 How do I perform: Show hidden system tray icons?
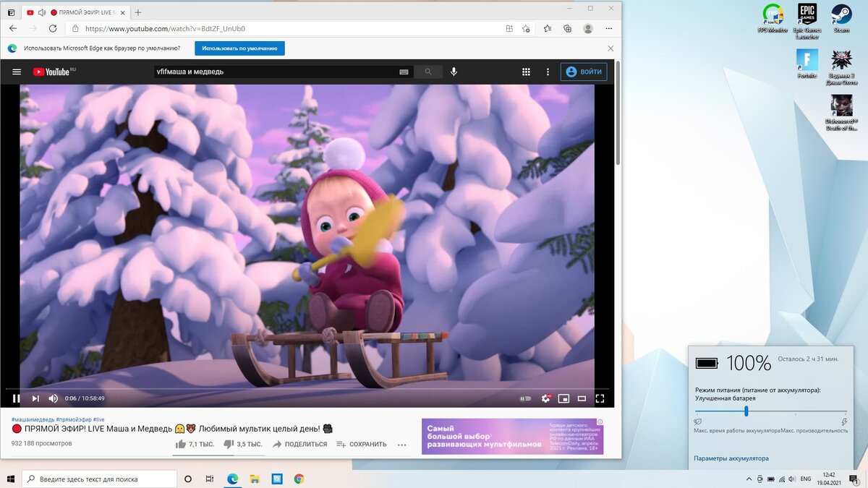pos(748,479)
